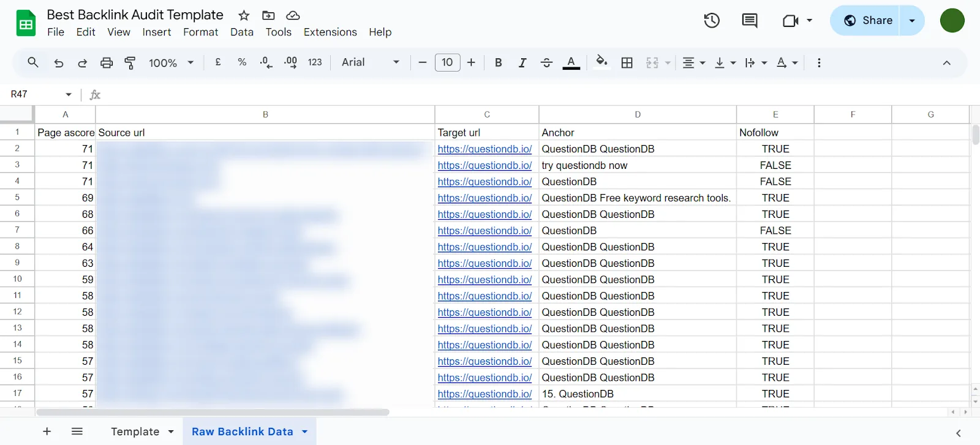This screenshot has width=980, height=445.
Task: Open the Extensions menu
Action: (x=330, y=32)
